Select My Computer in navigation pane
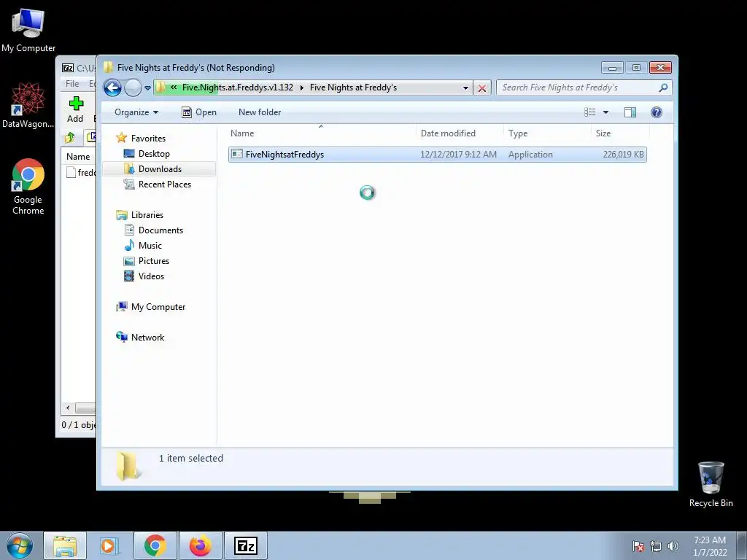Image resolution: width=747 pixels, height=560 pixels. (x=158, y=307)
